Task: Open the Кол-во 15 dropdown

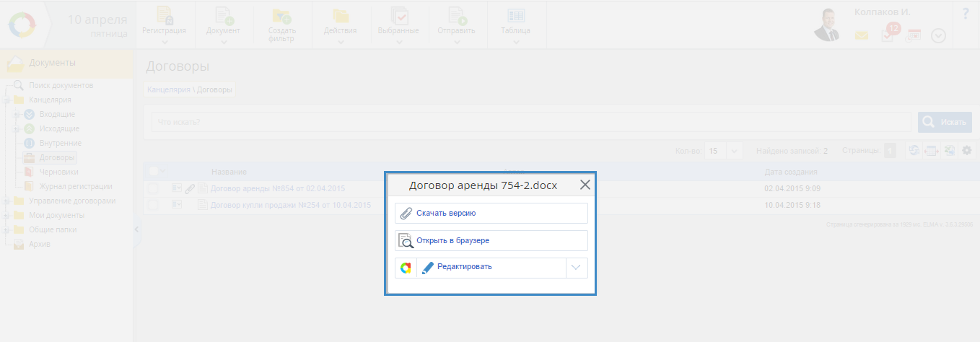Action: tap(724, 151)
